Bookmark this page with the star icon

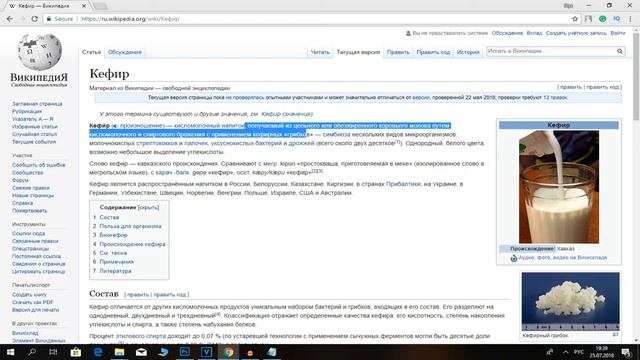(575, 19)
